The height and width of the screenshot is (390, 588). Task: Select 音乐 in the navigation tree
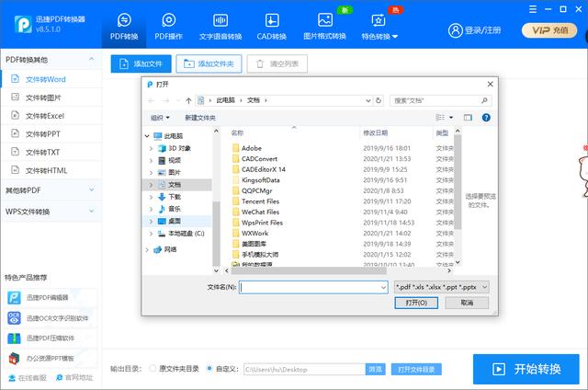pos(175,209)
